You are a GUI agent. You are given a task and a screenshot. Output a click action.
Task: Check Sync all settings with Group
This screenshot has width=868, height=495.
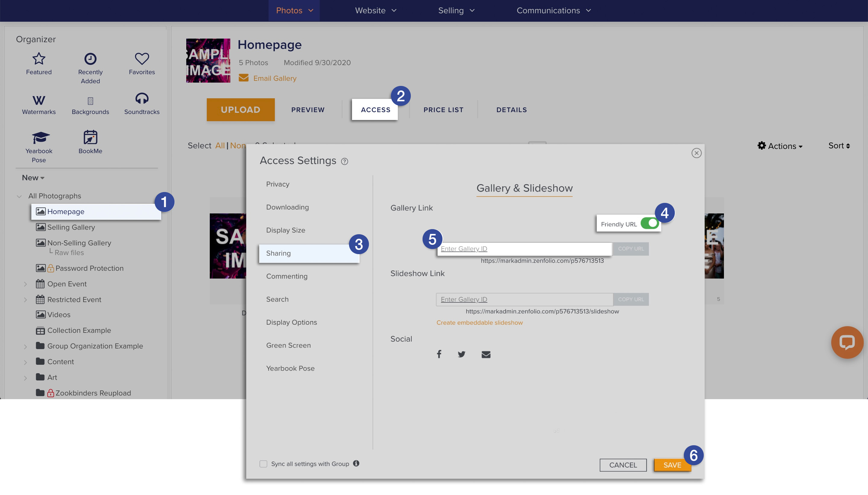[x=263, y=464]
